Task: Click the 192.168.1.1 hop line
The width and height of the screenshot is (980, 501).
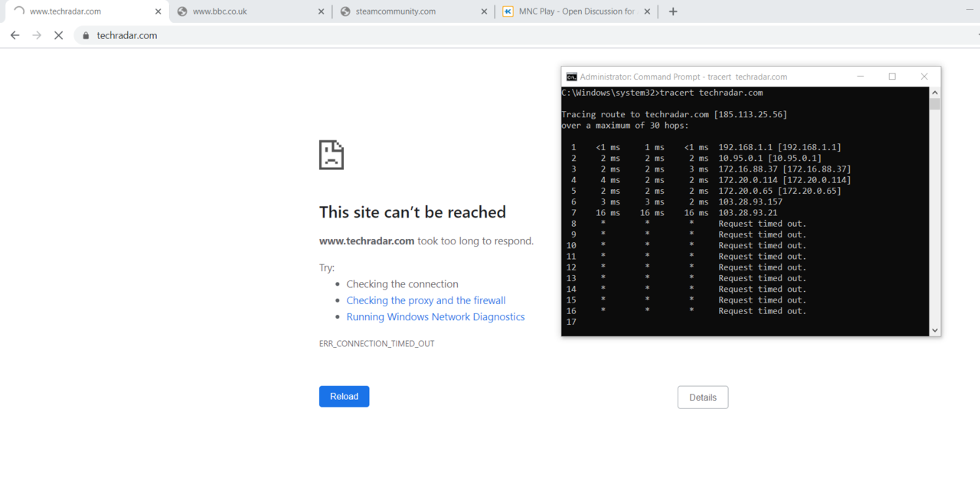Action: pos(705,147)
